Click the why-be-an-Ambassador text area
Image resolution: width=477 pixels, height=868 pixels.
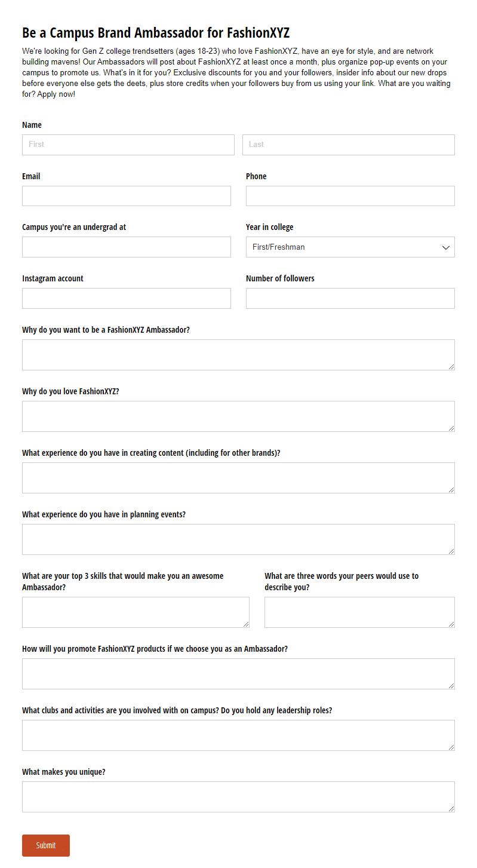[x=238, y=355]
